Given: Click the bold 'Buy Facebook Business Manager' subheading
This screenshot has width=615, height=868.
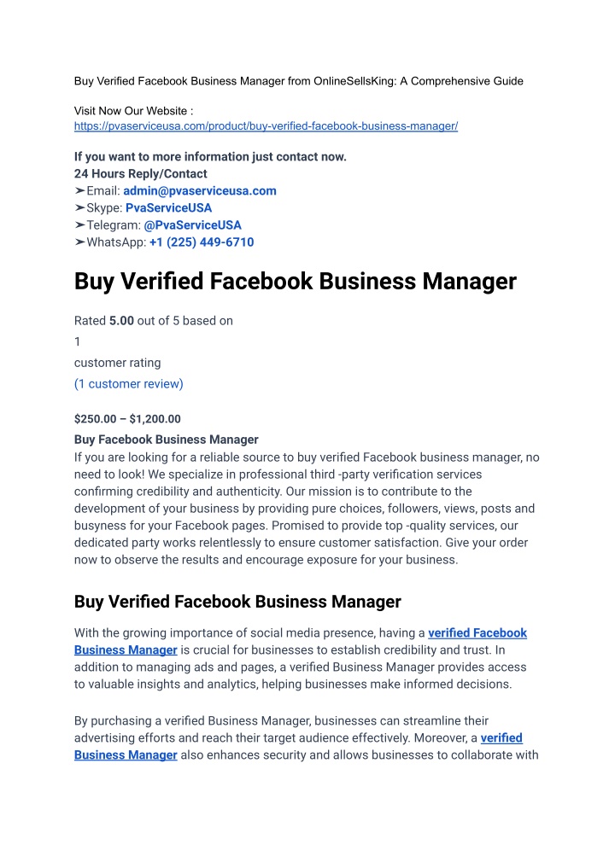Looking at the screenshot, I should pyautogui.click(x=167, y=440).
